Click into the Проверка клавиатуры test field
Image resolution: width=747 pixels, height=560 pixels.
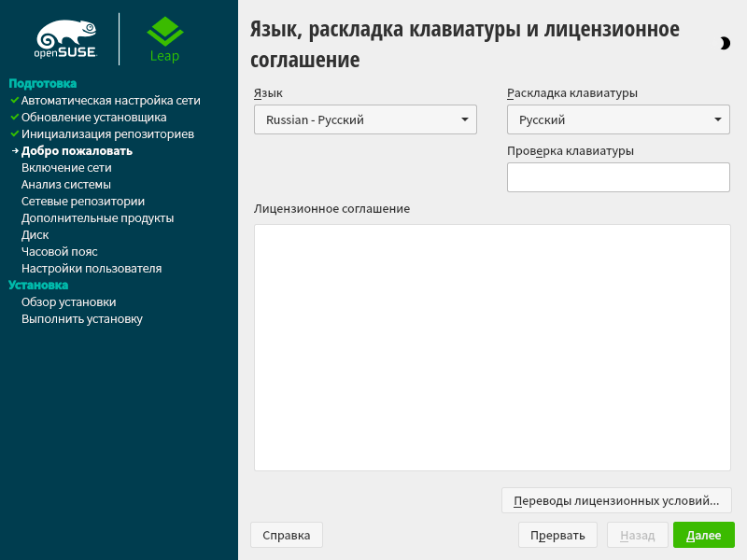click(617, 177)
